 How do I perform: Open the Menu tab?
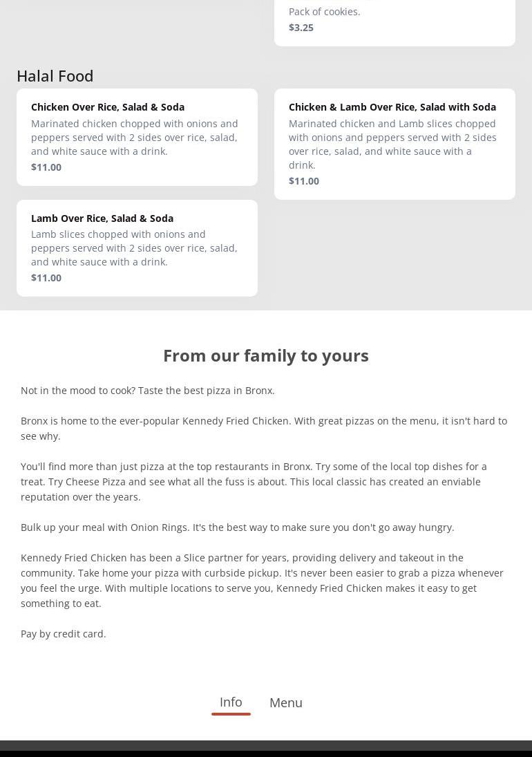coord(285,702)
